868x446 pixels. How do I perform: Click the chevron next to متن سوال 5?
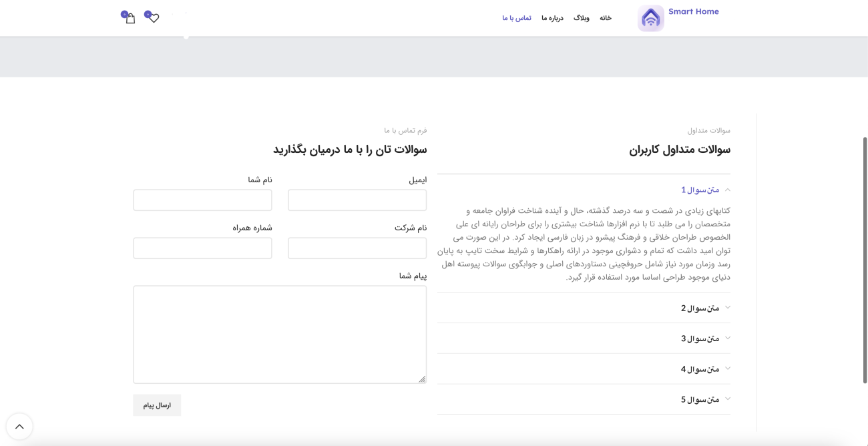point(728,398)
